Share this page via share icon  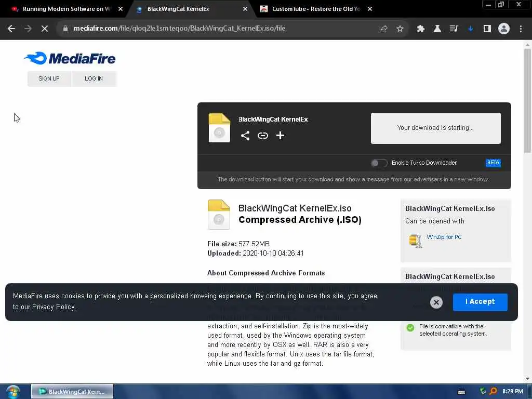[x=383, y=29]
